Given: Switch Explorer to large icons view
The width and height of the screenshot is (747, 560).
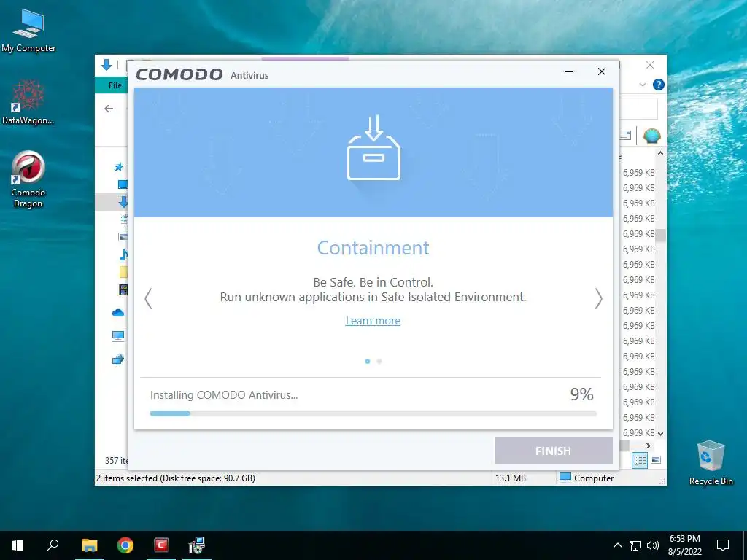Looking at the screenshot, I should tap(656, 460).
